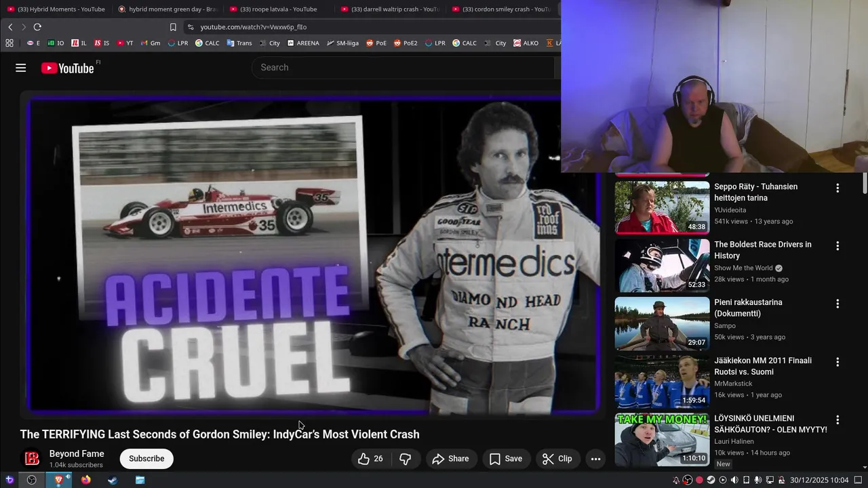
Task: Open the YT bookmark
Action: pyautogui.click(x=125, y=43)
